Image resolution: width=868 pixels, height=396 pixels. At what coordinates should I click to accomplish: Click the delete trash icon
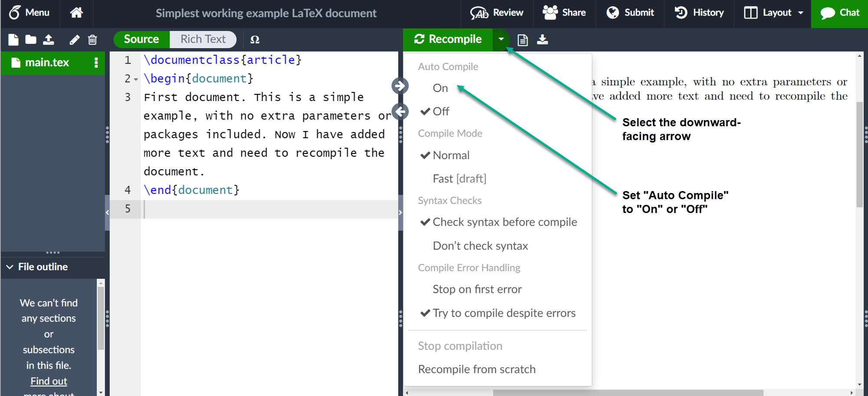tap(92, 40)
